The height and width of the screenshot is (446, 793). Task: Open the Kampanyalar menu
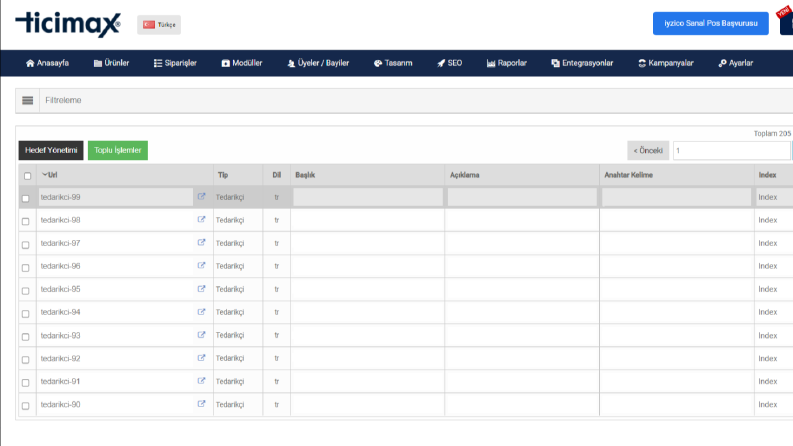coord(666,63)
